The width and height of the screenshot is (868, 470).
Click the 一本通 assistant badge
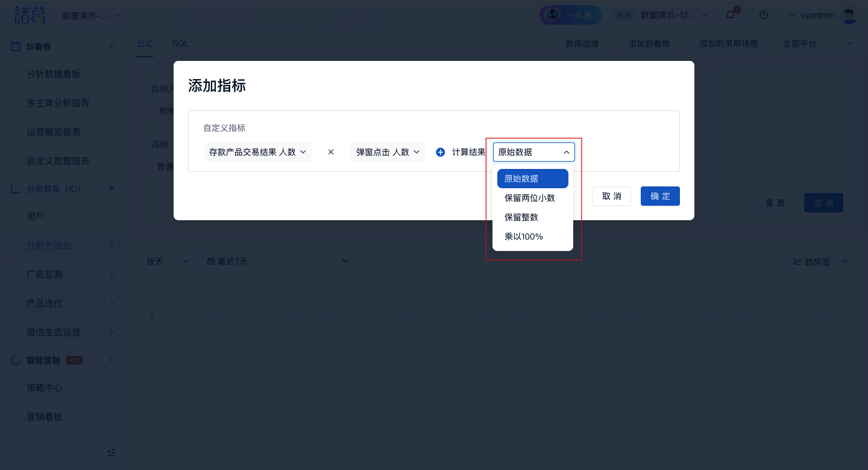click(570, 15)
